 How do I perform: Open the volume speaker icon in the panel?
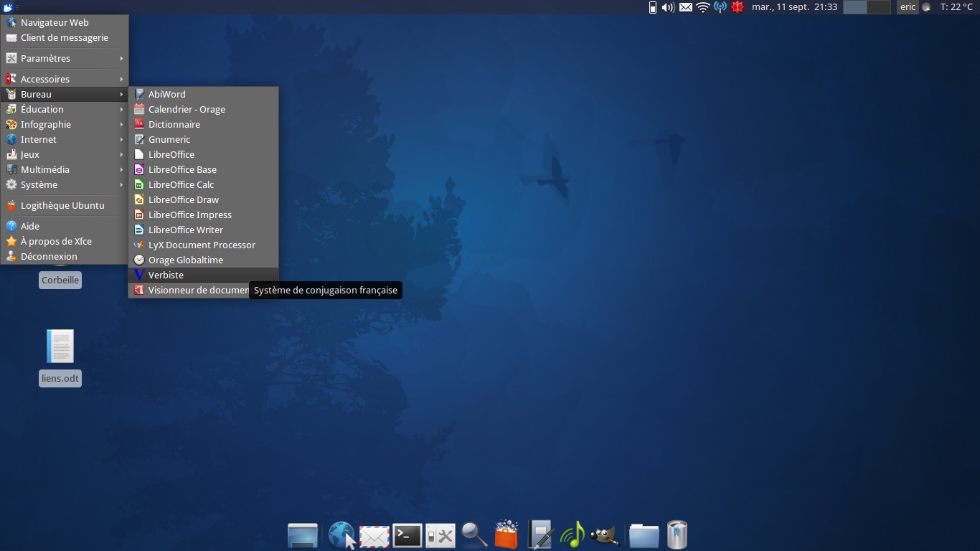point(668,7)
